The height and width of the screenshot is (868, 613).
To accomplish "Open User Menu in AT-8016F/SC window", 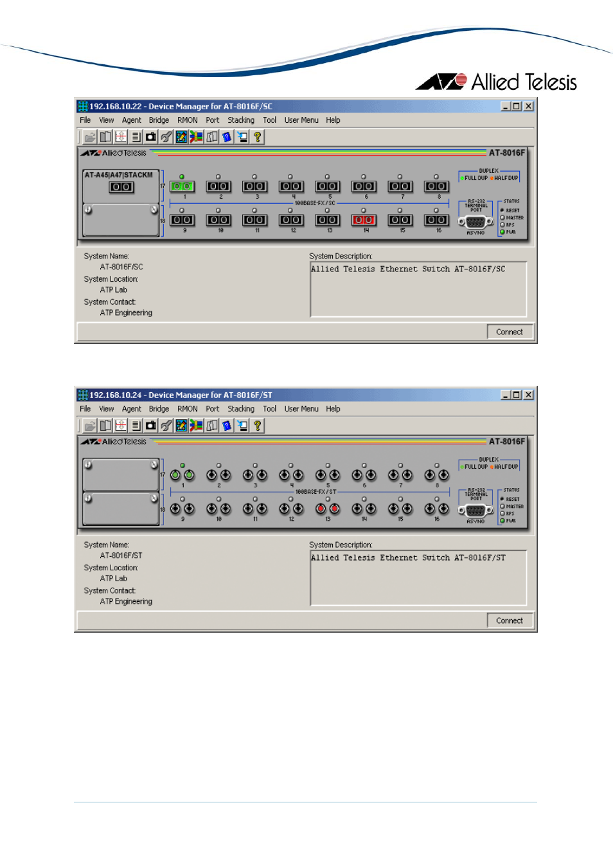I will pos(301,120).
